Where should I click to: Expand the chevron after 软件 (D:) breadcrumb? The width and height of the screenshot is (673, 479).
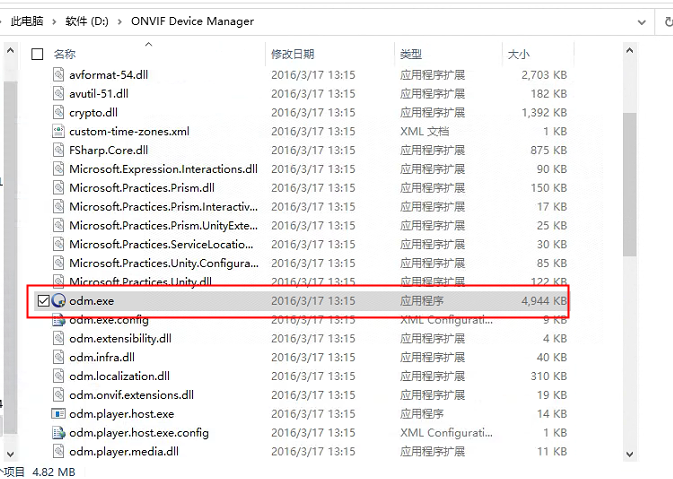[x=120, y=21]
